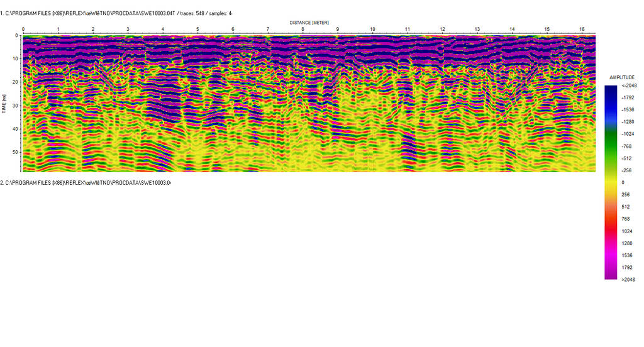Select the 8 meter tick on distance axis

303,30
